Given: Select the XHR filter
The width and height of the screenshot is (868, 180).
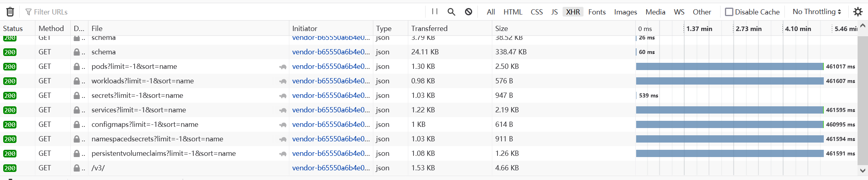Looking at the screenshot, I should tap(573, 12).
